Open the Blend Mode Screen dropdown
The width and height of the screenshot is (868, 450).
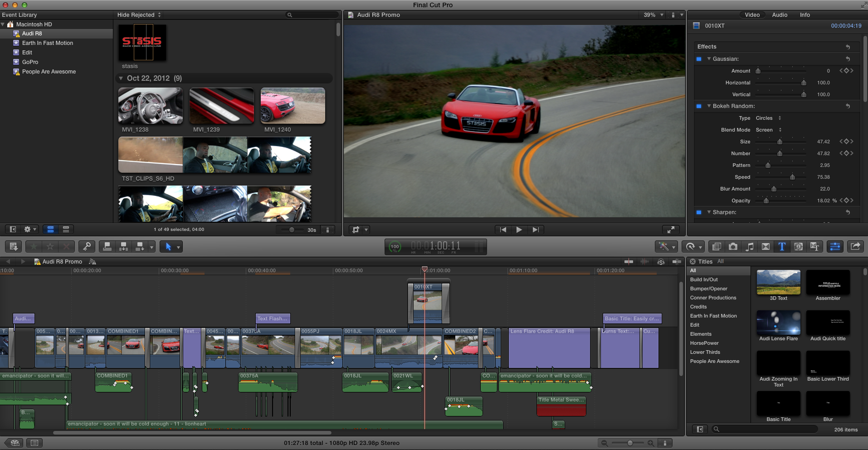tap(769, 130)
